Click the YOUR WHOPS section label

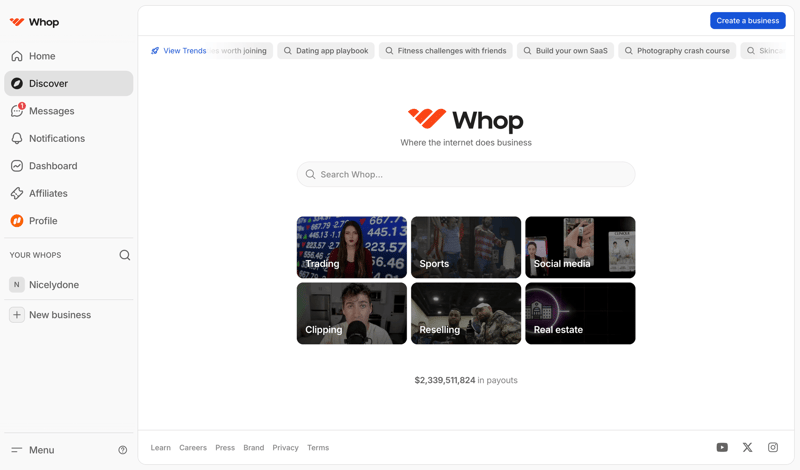click(x=35, y=255)
